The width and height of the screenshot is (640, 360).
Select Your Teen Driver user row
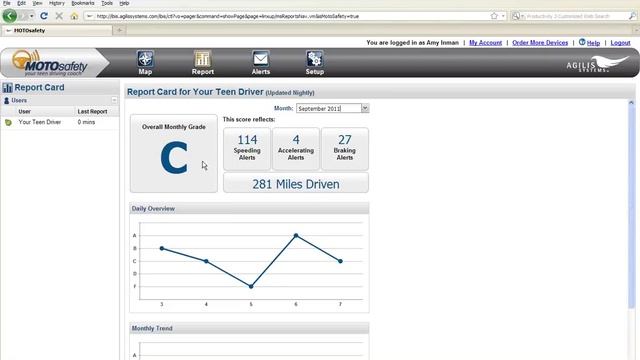[x=60, y=122]
